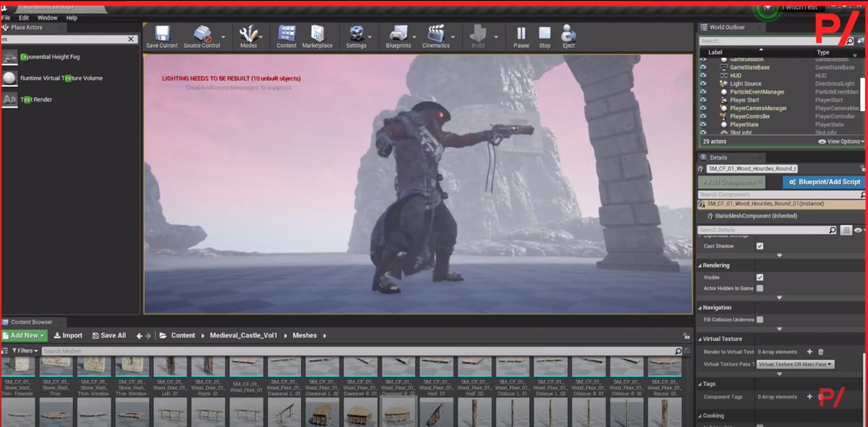Viewport: 868px width, 427px height.
Task: Toggle visibility eye for Player Start
Action: 703,100
